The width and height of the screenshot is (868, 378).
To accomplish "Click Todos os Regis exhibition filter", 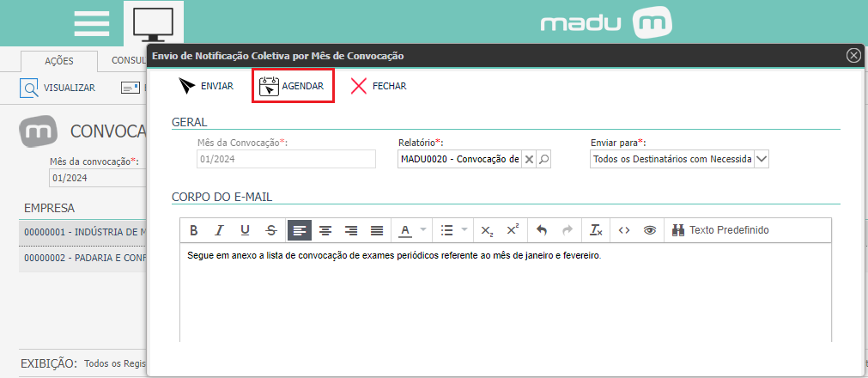I will pos(114,364).
